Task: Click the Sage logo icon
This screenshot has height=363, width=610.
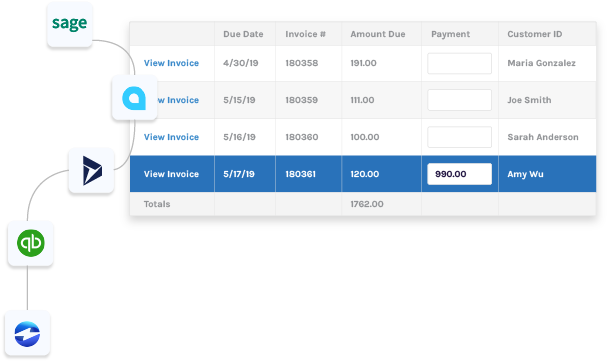Action: point(70,24)
